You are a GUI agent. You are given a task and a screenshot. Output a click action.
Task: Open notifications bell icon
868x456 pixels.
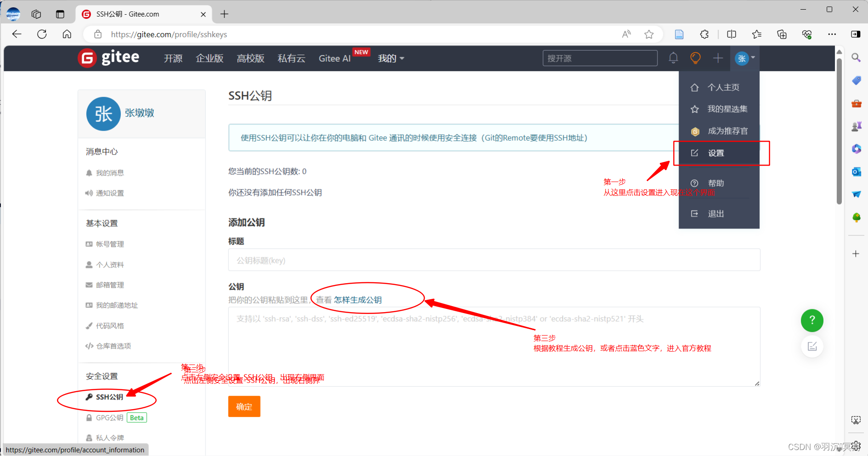[x=673, y=58]
